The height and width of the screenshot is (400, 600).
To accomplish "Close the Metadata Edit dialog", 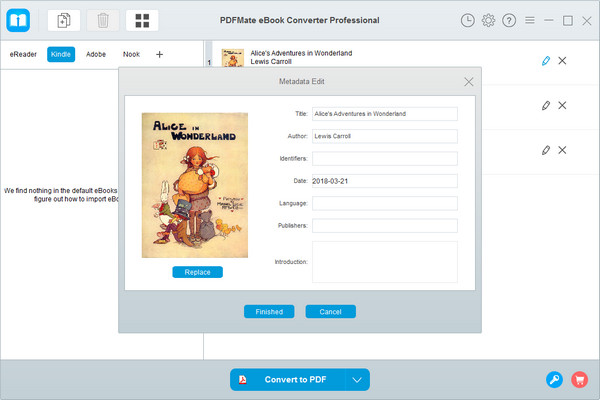I will pyautogui.click(x=469, y=82).
